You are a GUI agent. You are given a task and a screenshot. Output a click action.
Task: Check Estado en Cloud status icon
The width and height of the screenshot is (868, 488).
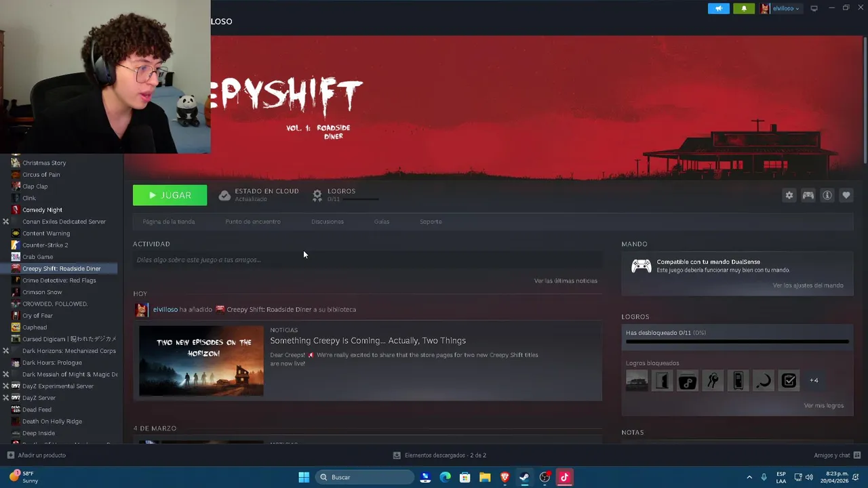(x=224, y=195)
